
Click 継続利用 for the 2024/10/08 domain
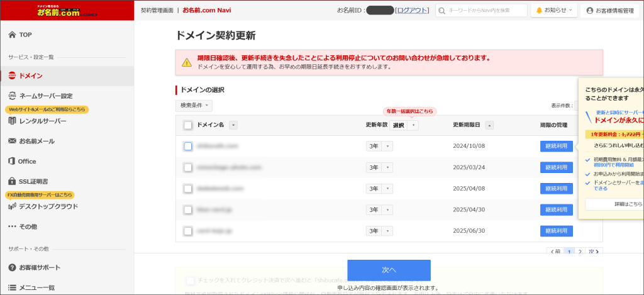click(x=556, y=147)
